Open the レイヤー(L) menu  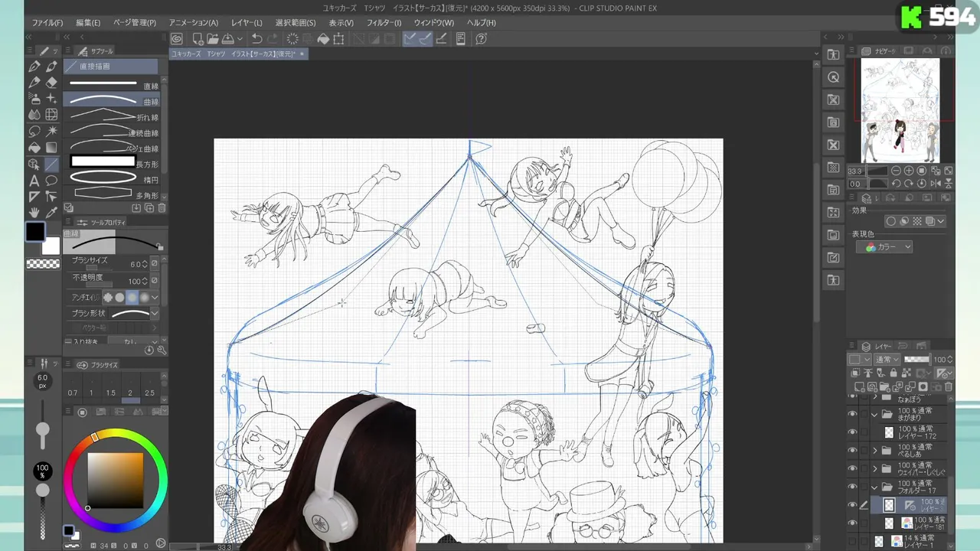point(247,23)
